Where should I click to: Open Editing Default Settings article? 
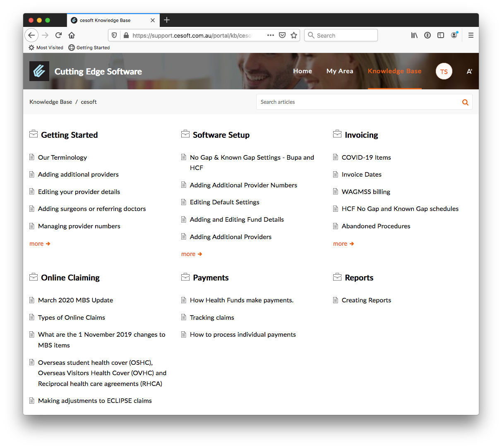pyautogui.click(x=225, y=202)
